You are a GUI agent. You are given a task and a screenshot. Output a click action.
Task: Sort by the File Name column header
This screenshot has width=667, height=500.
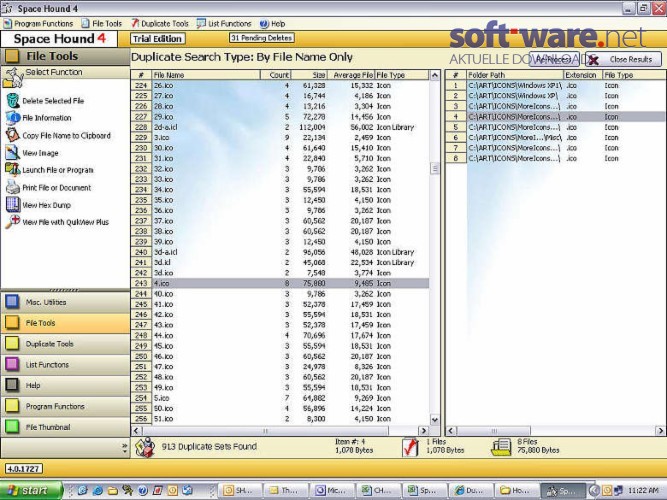(x=206, y=75)
